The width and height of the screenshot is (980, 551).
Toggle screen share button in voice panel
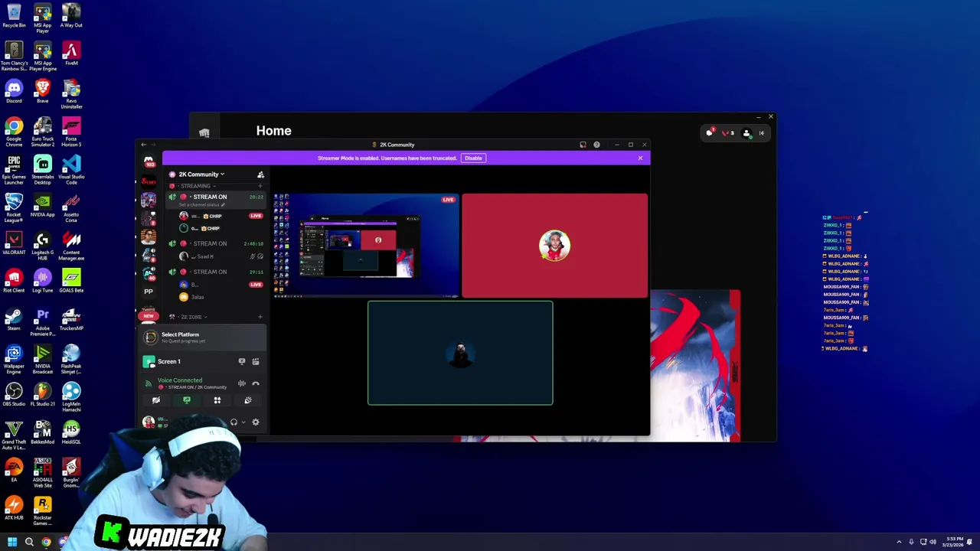coord(187,400)
